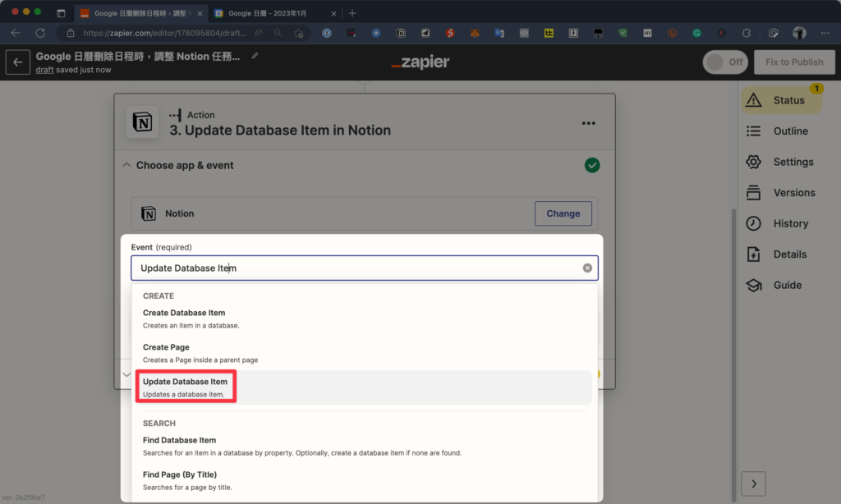Image resolution: width=841 pixels, height=504 pixels.
Task: Open the three-dot menu of step 3
Action: point(588,123)
